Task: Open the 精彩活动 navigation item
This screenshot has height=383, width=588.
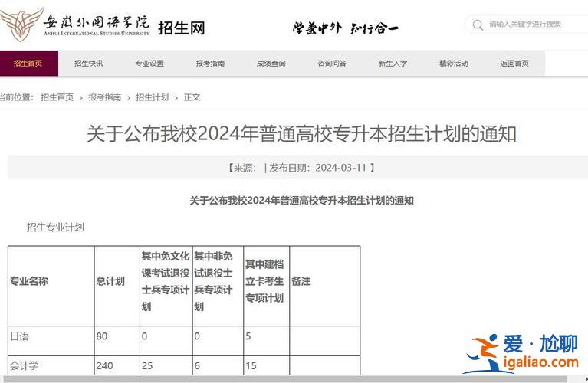Action: pos(453,64)
